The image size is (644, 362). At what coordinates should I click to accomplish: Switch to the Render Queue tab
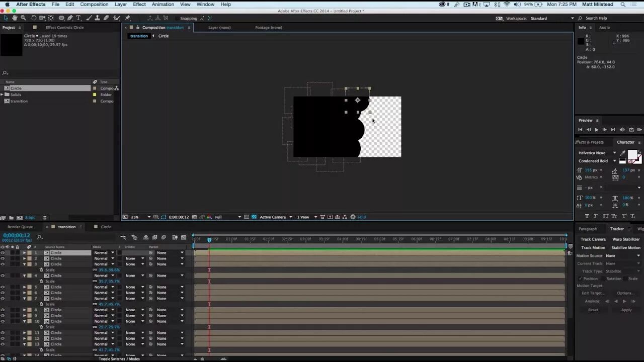pos(20,227)
